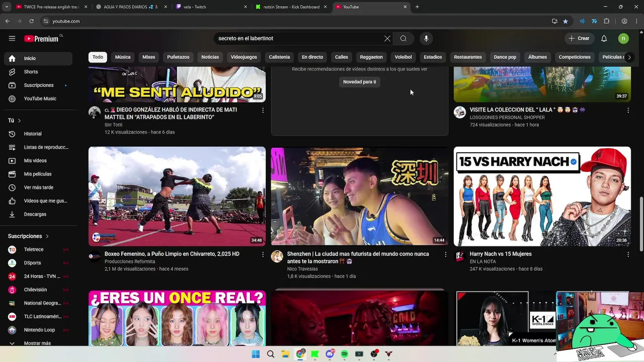Image resolution: width=644 pixels, height=362 pixels.
Task: Open Discord from the taskbar
Action: [330, 354]
